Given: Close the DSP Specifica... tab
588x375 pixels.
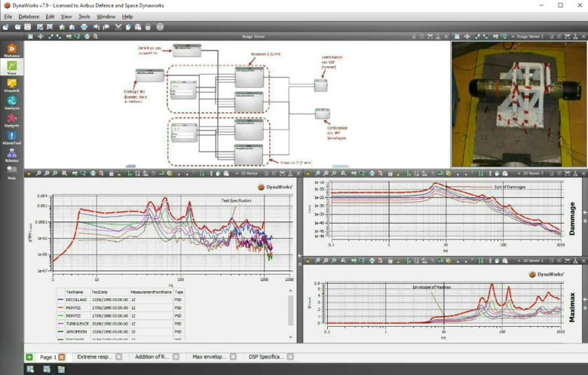Looking at the screenshot, I should point(289,357).
